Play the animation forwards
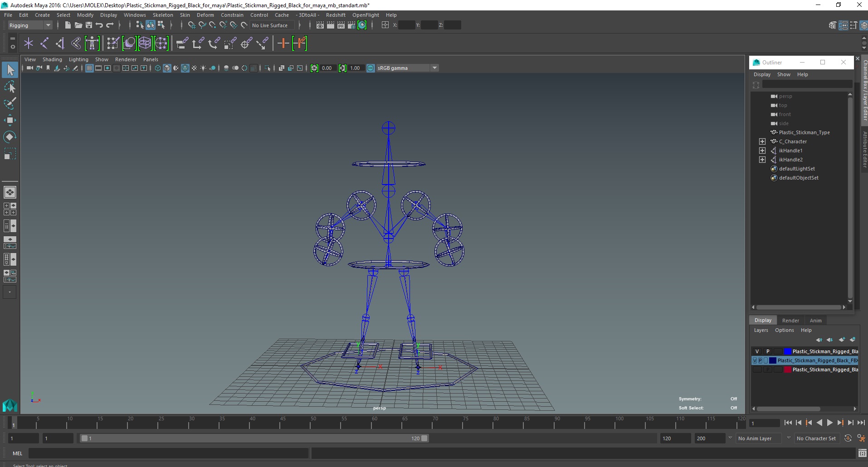Viewport: 868px width, 467px height. pos(830,423)
